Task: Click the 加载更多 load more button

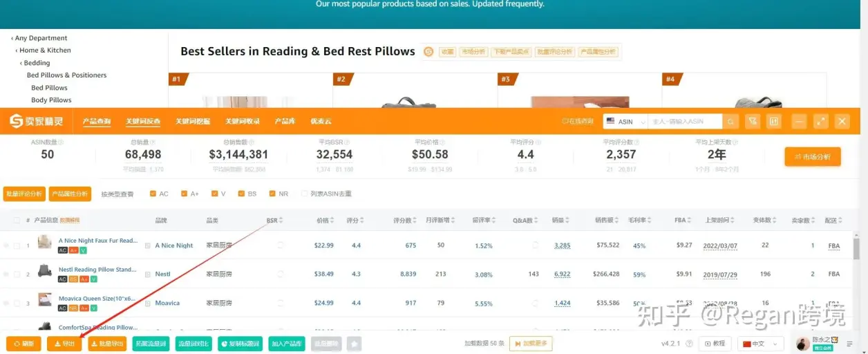Action: pyautogui.click(x=531, y=344)
